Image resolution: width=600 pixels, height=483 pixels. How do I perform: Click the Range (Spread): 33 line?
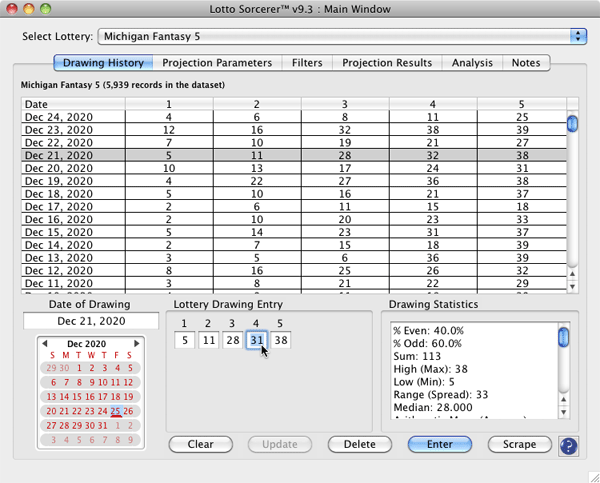441,395
